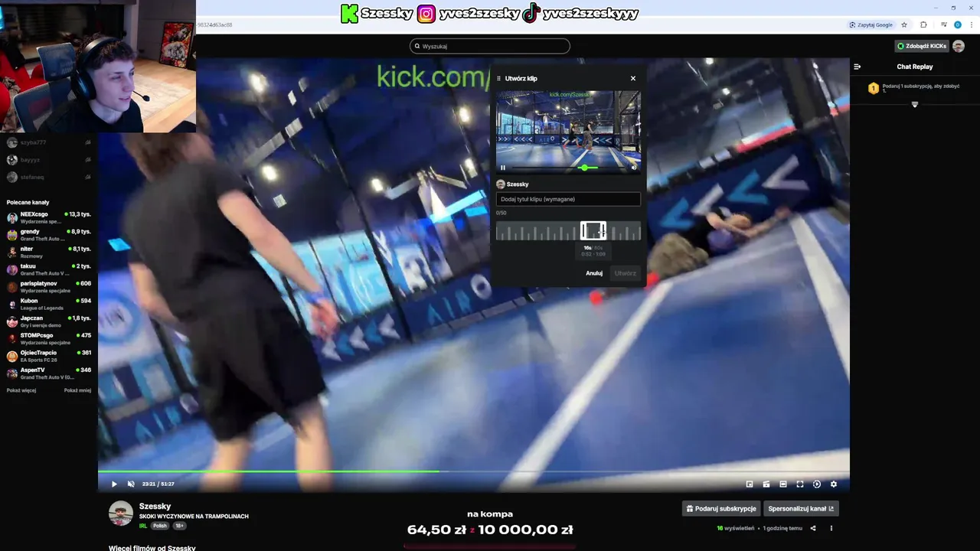The image size is (980, 551).
Task: Click the stream title 'SKOKI WYCZYNOWE NA TRAMPOLINACH'
Action: tap(194, 517)
